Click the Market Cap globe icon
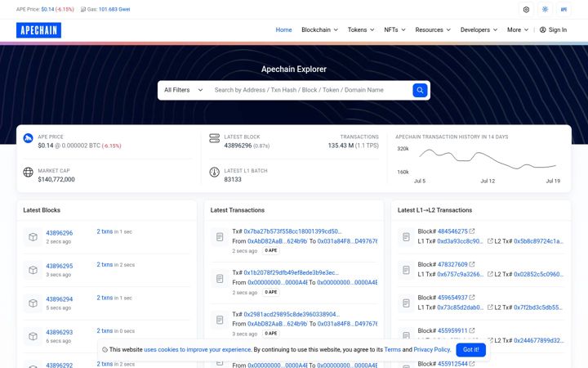Image resolution: width=588 pixels, height=368 pixels. 28,172
